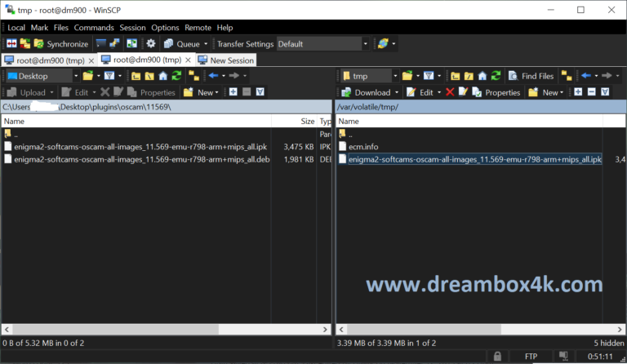The height and width of the screenshot is (364, 627).
Task: Click the Compare Directories toolbar icon
Action: tap(11, 43)
